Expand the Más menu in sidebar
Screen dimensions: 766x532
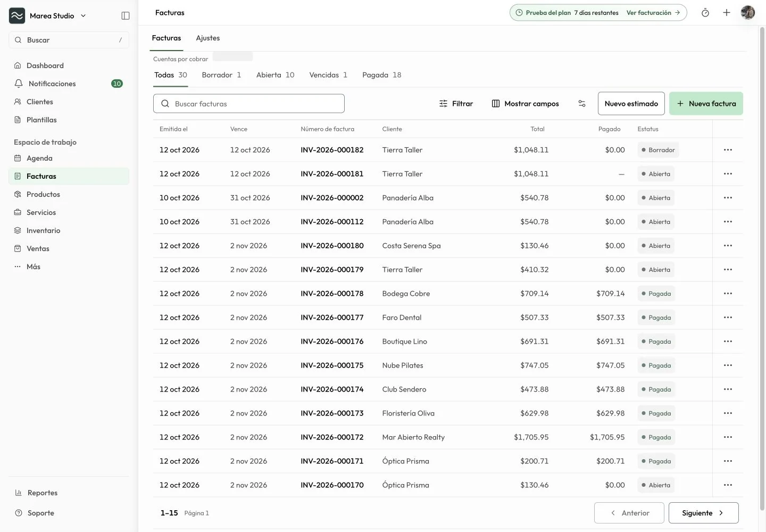69,267
